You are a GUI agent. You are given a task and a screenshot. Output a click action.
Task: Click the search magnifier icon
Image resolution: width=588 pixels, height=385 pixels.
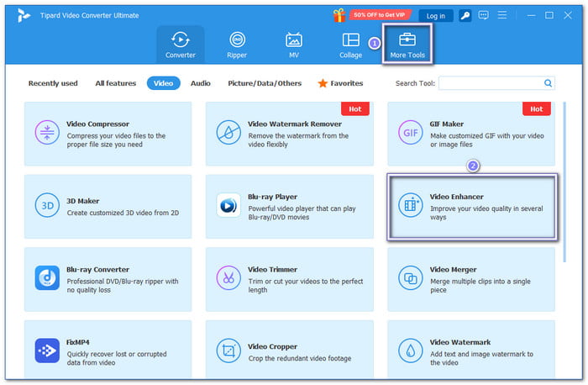pyautogui.click(x=548, y=83)
